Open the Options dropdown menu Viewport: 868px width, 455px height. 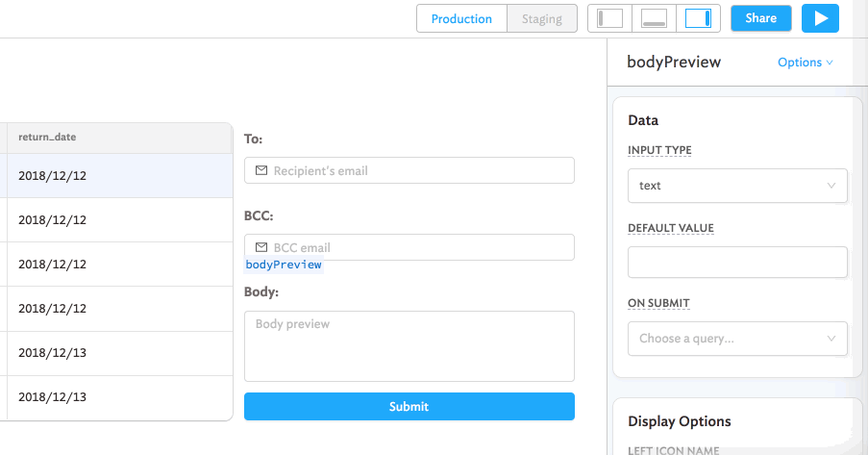[805, 63]
